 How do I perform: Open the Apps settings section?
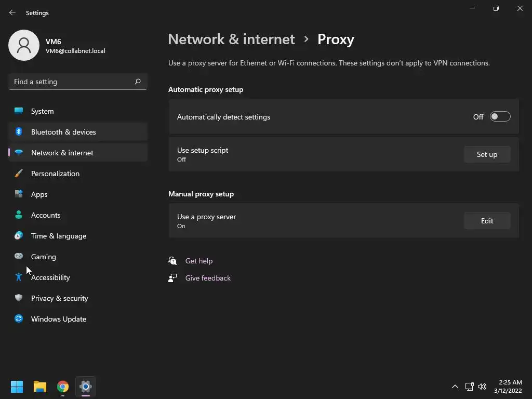tap(39, 194)
